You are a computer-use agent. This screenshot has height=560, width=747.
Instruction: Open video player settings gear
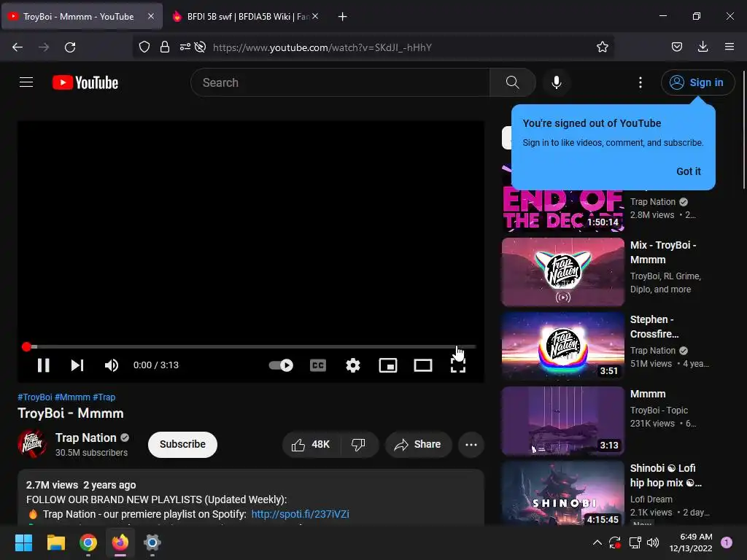point(353,365)
